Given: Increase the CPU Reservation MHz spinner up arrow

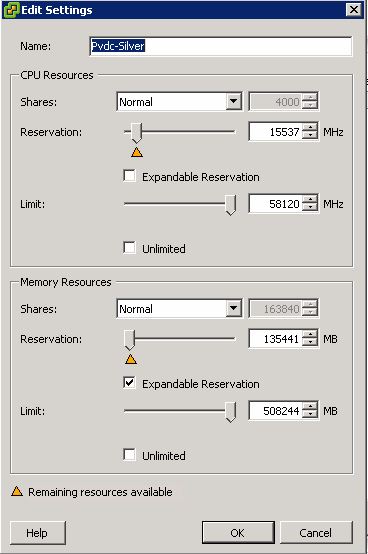Looking at the screenshot, I should 310,128.
